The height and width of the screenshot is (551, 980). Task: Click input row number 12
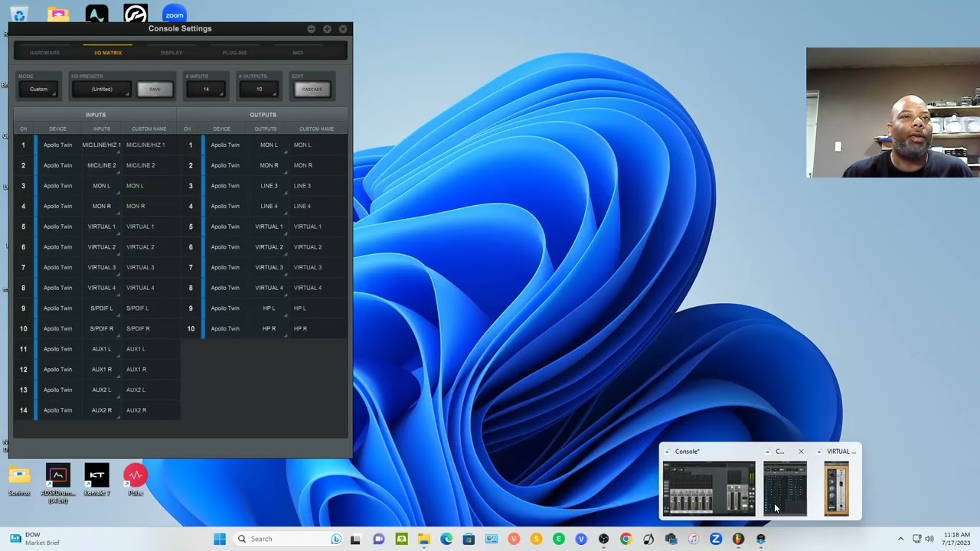pos(24,370)
